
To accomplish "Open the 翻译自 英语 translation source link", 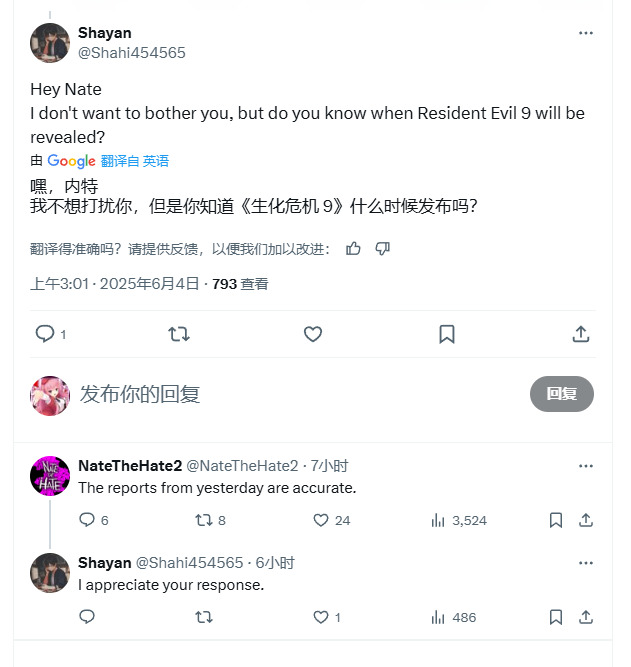I will click(x=135, y=161).
